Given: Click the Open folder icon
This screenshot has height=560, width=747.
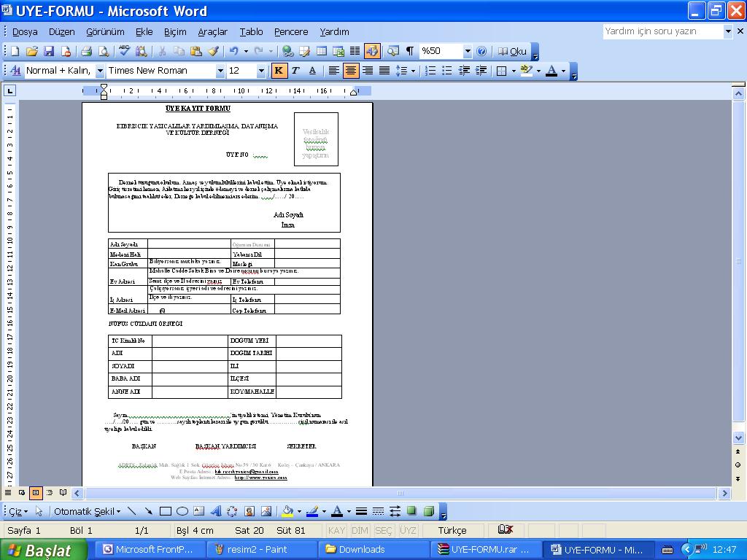Looking at the screenshot, I should [32, 51].
